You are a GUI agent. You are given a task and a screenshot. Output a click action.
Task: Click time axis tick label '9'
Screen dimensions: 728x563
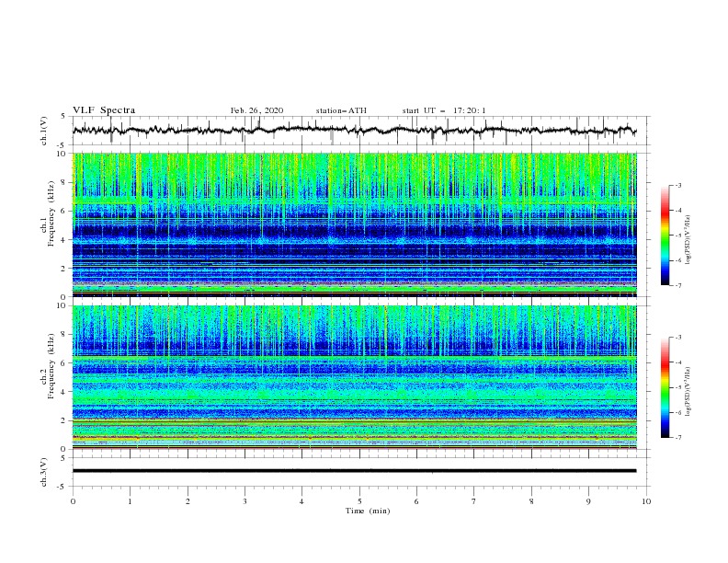pos(588,501)
